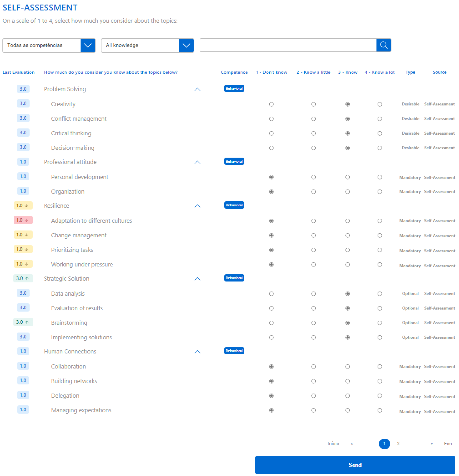Screen dimensions: 459x476
Task: Select 'Know a lot' for Creativity
Action: point(379,104)
